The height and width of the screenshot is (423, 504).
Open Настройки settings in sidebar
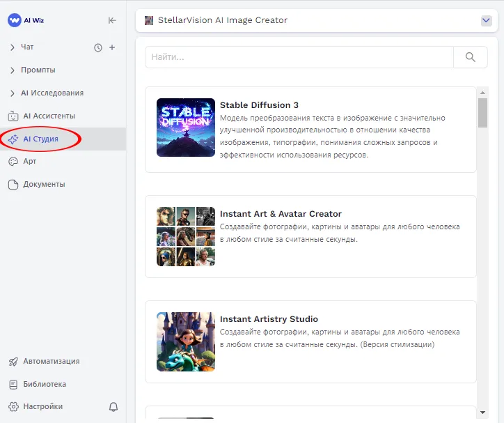[x=42, y=406]
